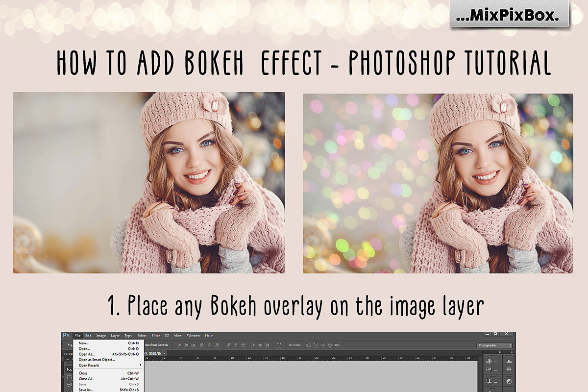This screenshot has height=392, width=588.
Task: Choose Save As... from File menu
Action: [x=108, y=390]
